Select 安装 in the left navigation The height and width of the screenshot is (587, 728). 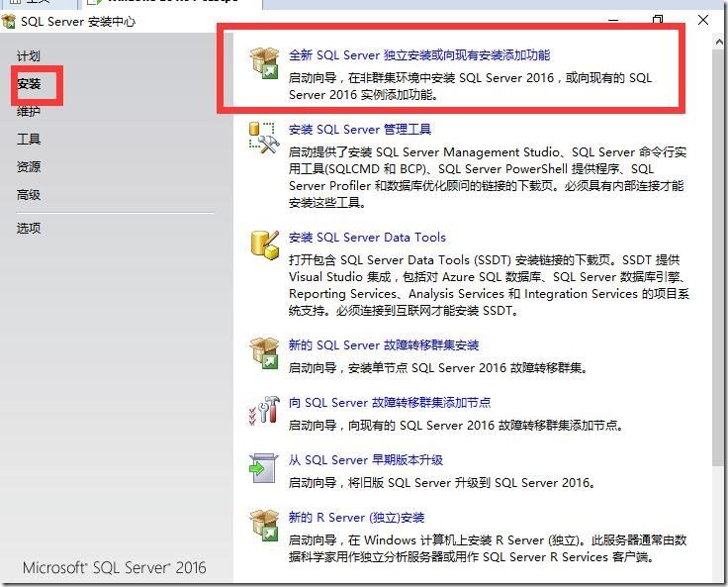coord(29,84)
